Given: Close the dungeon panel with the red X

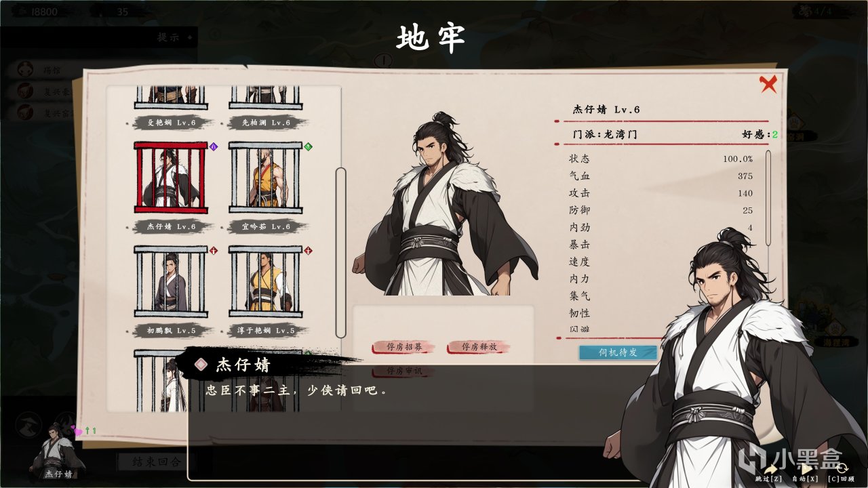Looking at the screenshot, I should coord(768,85).
